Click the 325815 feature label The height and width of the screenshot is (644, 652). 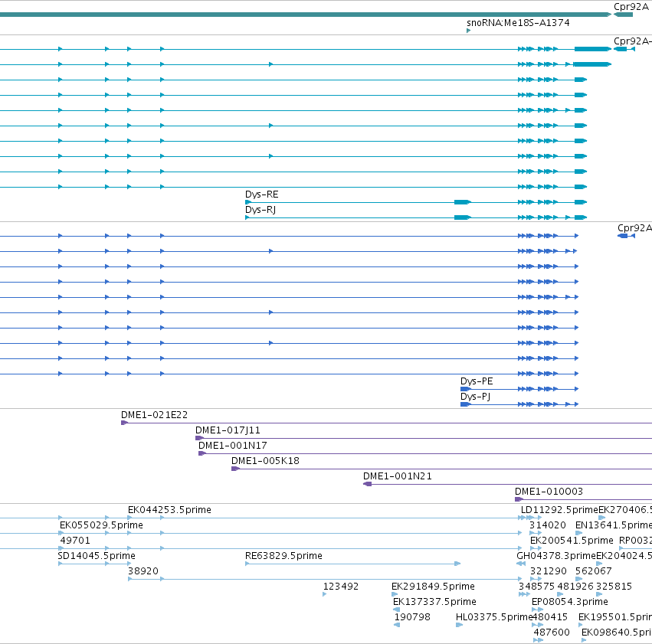pyautogui.click(x=614, y=587)
